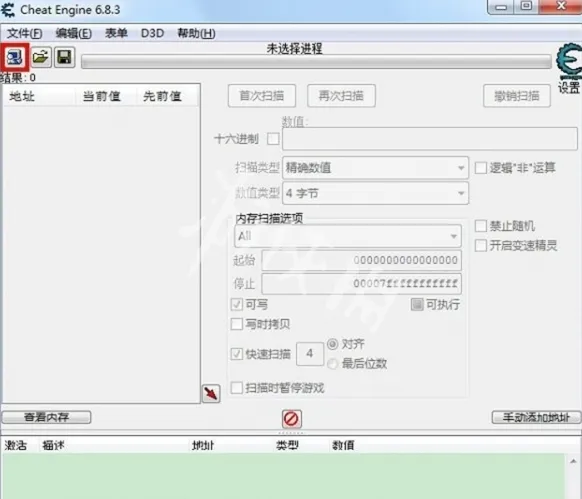The image size is (582, 499).
Task: Open the 帮助(H) menu
Action: click(x=196, y=33)
